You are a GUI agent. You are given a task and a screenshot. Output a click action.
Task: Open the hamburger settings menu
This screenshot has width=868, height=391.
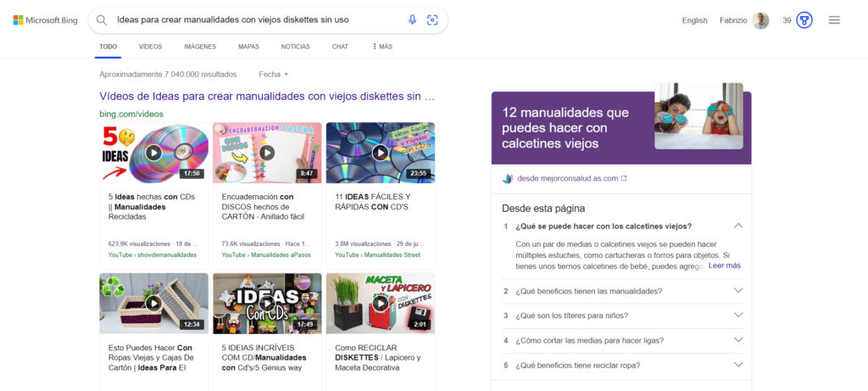click(x=834, y=20)
